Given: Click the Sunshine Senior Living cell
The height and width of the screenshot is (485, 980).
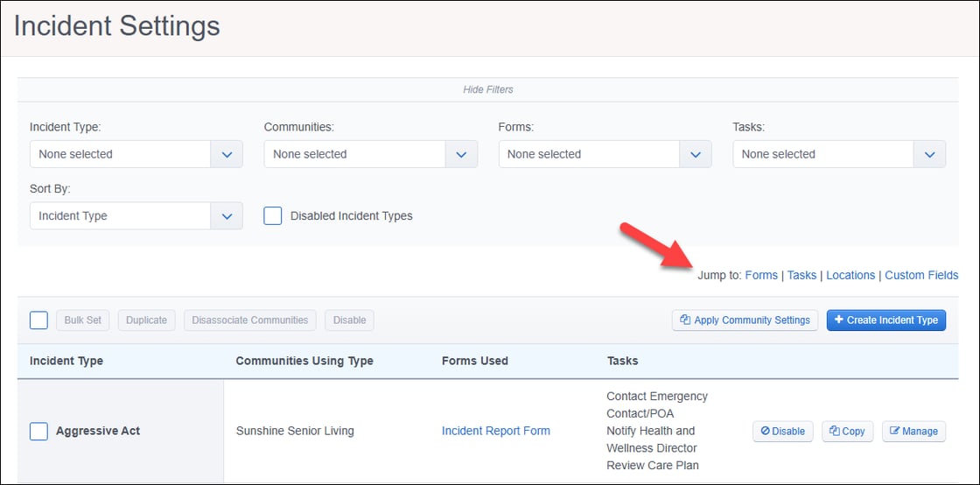Looking at the screenshot, I should 295,431.
